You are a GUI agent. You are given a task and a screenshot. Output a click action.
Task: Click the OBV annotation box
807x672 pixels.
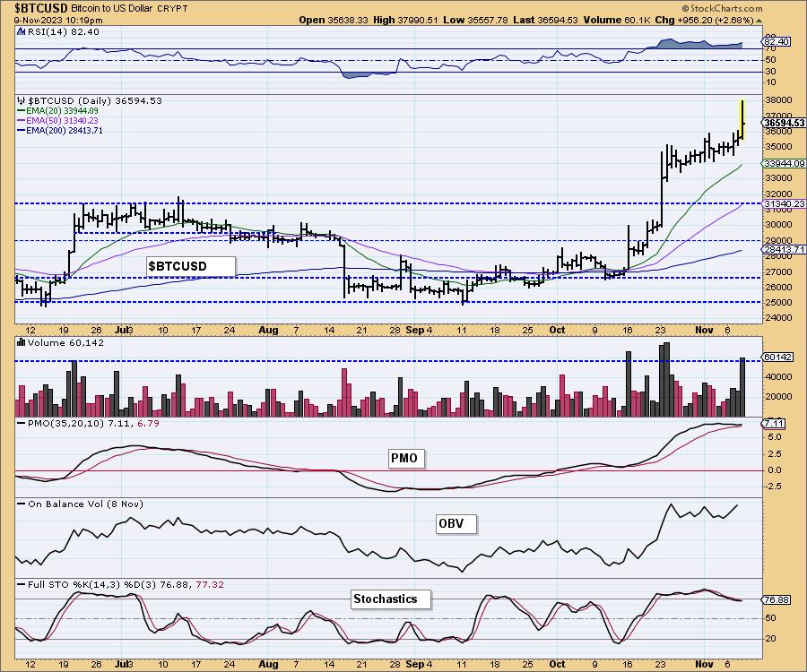pos(456,524)
